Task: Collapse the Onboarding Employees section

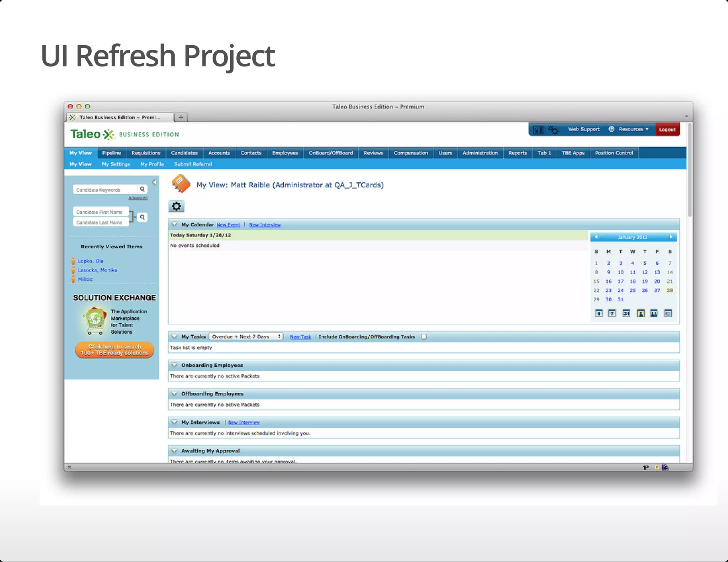Action: click(x=175, y=365)
